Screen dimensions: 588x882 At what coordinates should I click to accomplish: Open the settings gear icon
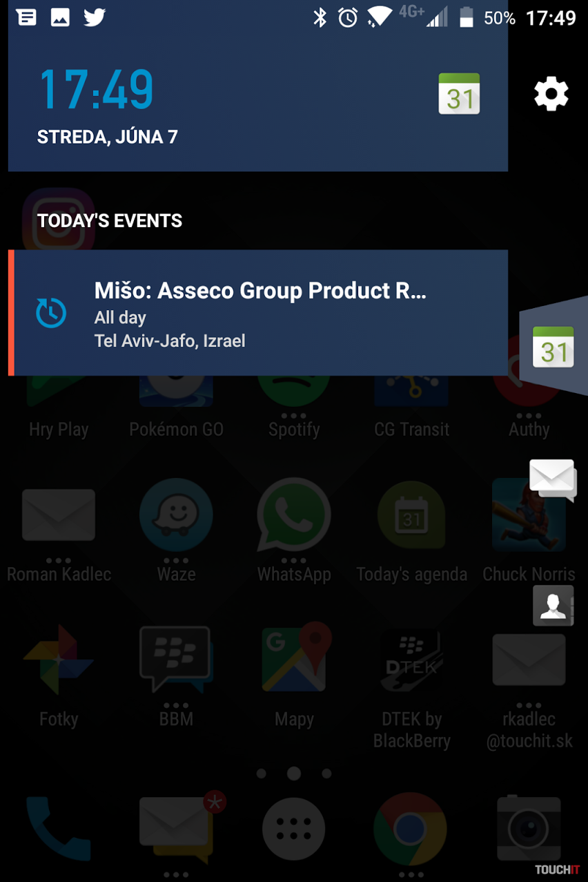(x=551, y=94)
